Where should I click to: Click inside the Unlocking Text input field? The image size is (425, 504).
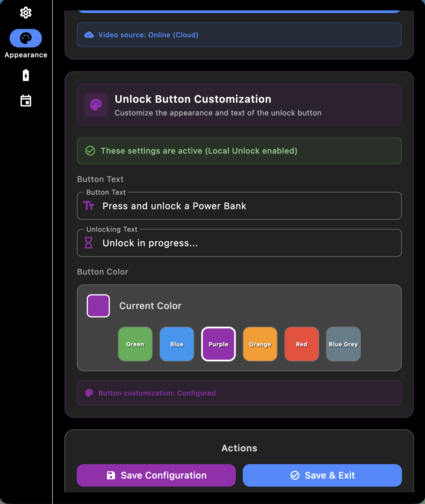pos(231,243)
